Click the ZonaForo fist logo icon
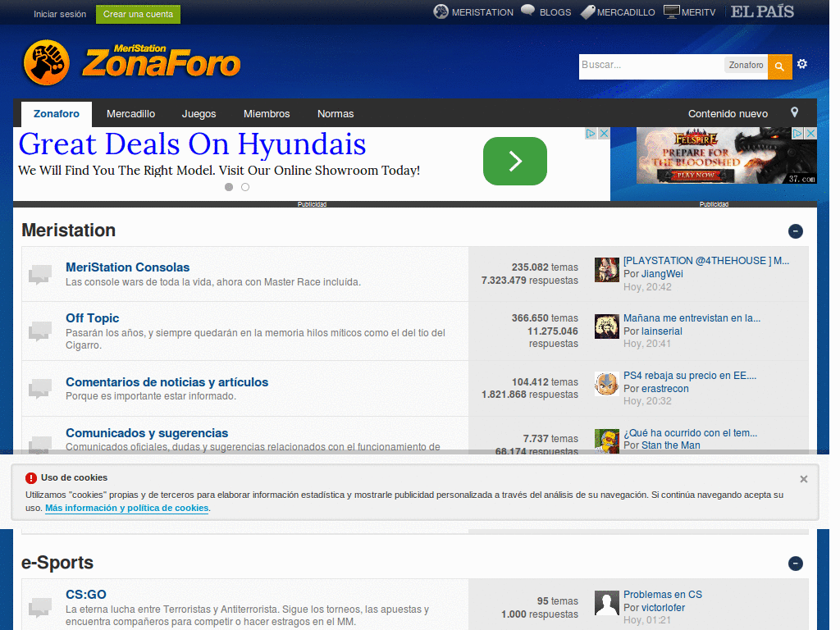Viewport: 840px width, 630px height. [x=47, y=62]
